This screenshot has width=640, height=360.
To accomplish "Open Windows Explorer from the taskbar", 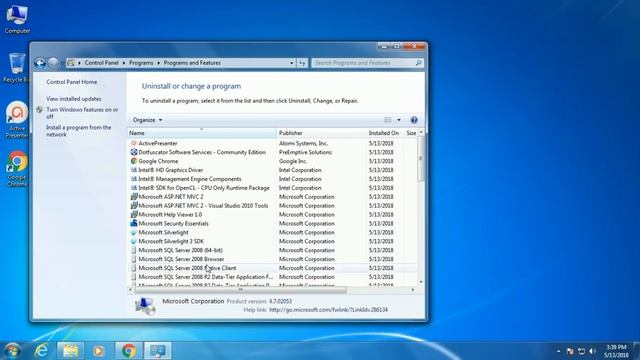I will coord(70,351).
